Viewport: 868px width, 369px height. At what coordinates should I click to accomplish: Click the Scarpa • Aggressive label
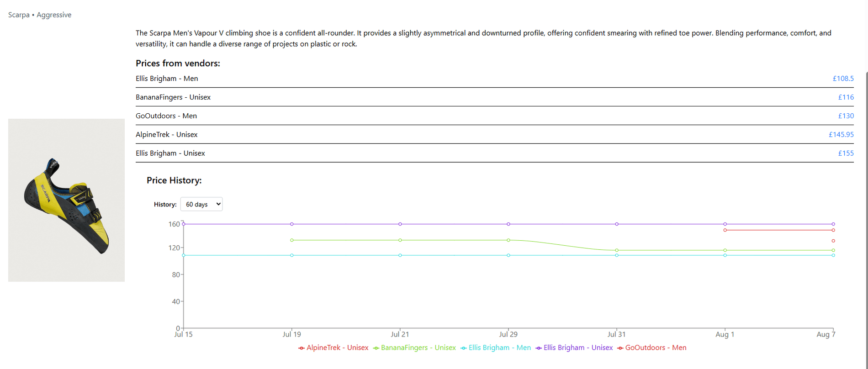click(40, 15)
